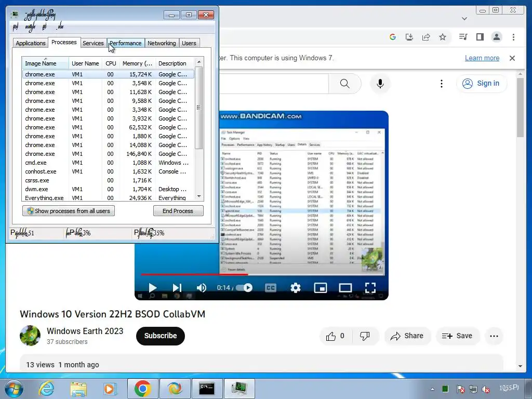Click Show processes from all users
Viewport: 532px width, 399px height.
(x=69, y=211)
